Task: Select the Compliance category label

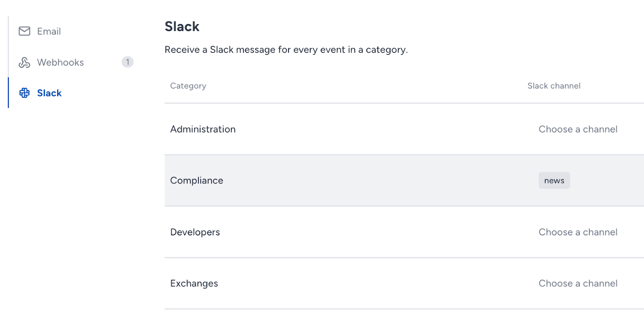Action: [x=196, y=181]
